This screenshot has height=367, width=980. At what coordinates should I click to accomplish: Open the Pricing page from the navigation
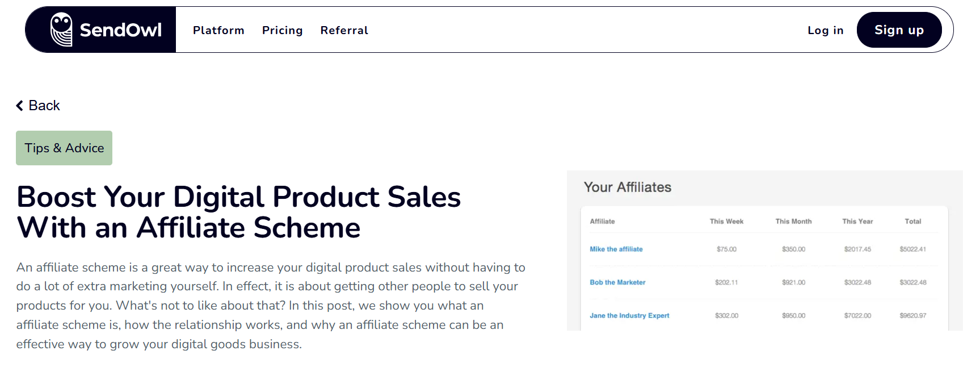pos(282,30)
